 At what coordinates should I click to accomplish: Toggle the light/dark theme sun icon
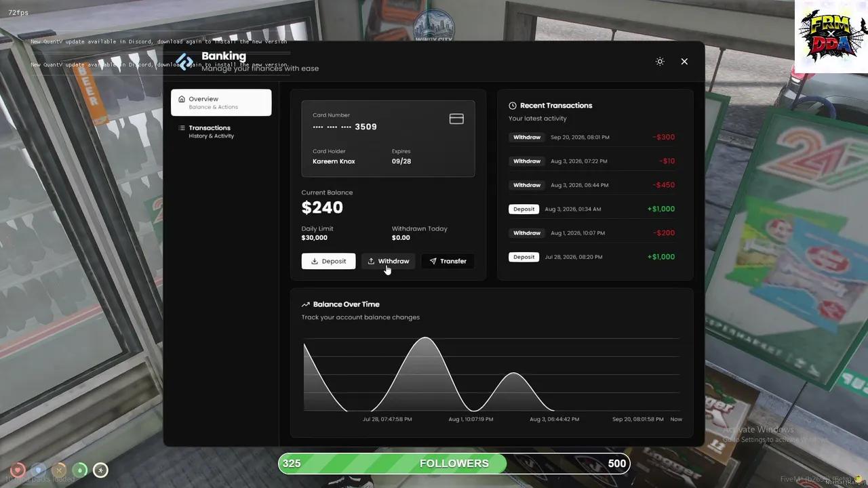click(x=660, y=62)
